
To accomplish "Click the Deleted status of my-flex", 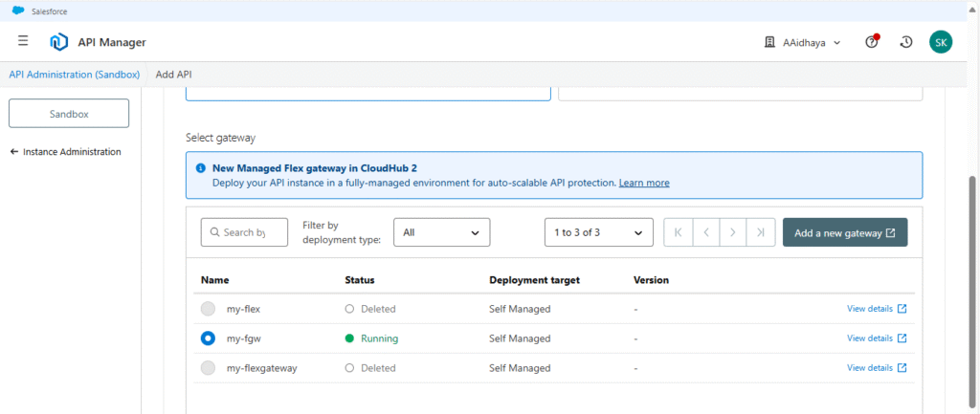I will coord(370,309).
